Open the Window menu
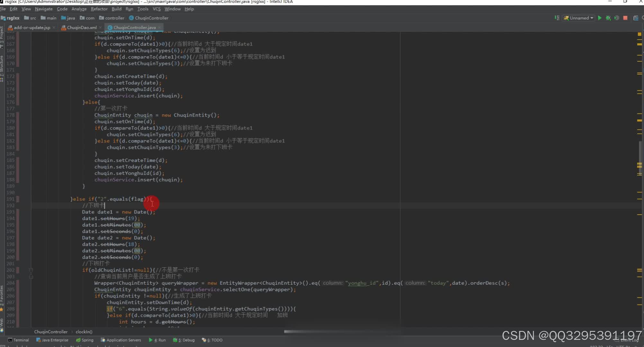The width and height of the screenshot is (644, 347). (173, 9)
